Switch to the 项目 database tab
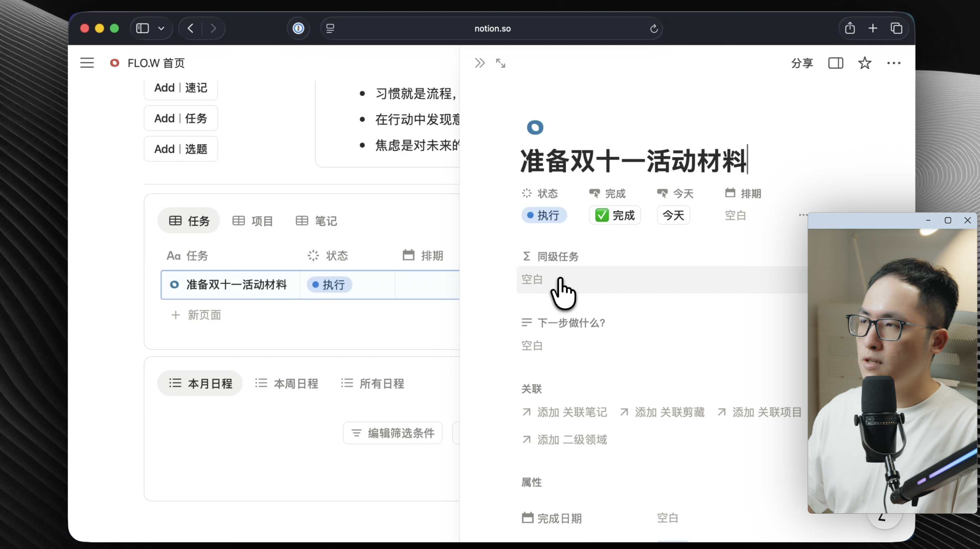 253,221
